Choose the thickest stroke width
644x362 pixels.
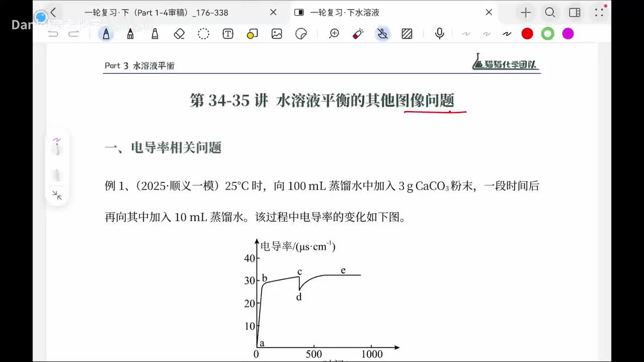point(507,34)
